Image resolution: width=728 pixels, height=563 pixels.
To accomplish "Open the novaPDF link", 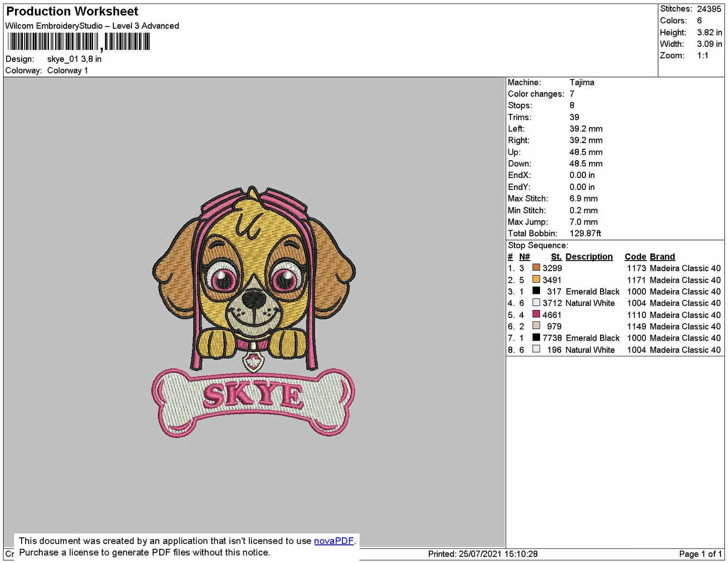I will click(x=334, y=541).
